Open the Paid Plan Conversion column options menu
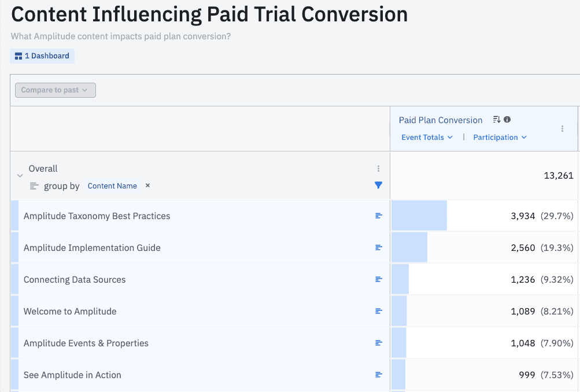The height and width of the screenshot is (392, 580). (562, 129)
